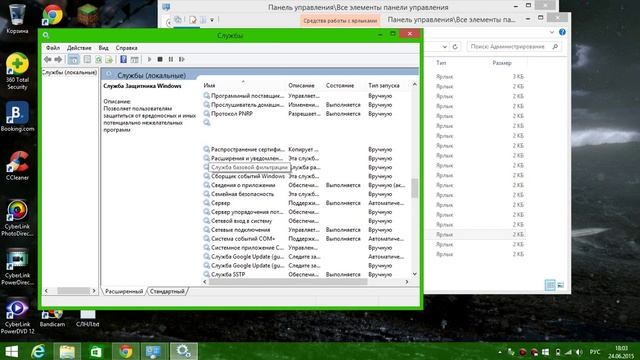Screen dimensions: 640x360
Task: Open the Вид menu
Action: (x=104, y=48)
